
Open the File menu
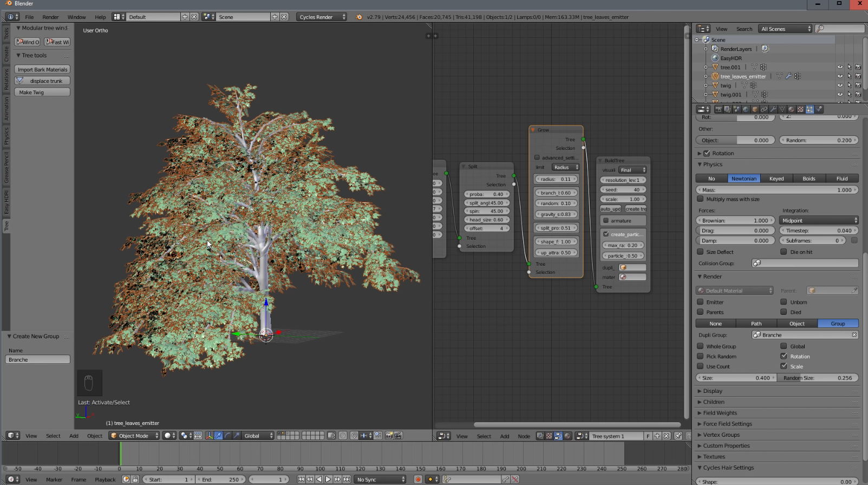point(29,17)
